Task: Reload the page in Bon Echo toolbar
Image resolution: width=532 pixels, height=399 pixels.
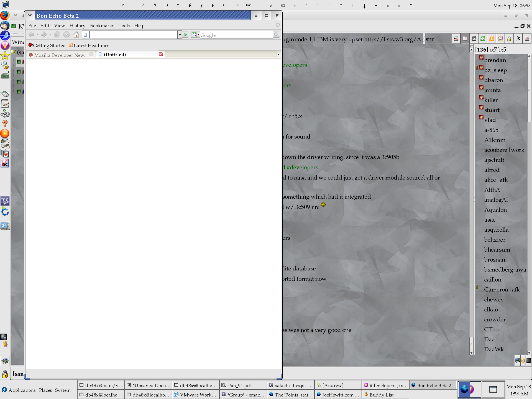Action: pyautogui.click(x=57, y=35)
